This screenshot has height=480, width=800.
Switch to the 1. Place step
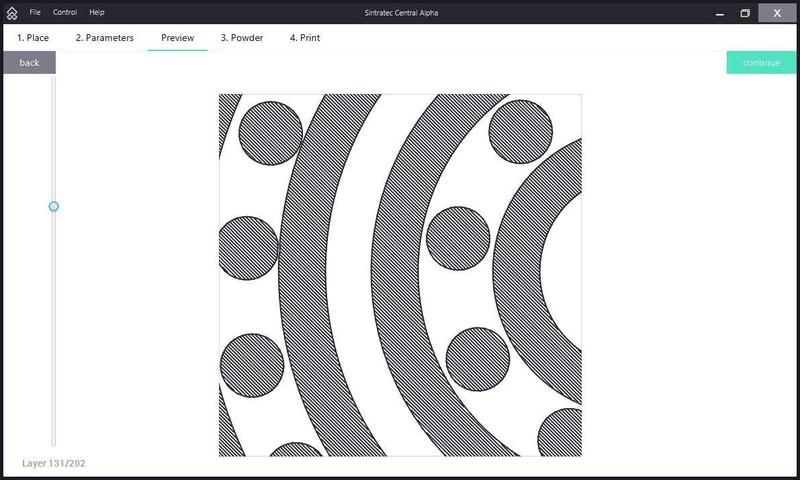(x=33, y=38)
